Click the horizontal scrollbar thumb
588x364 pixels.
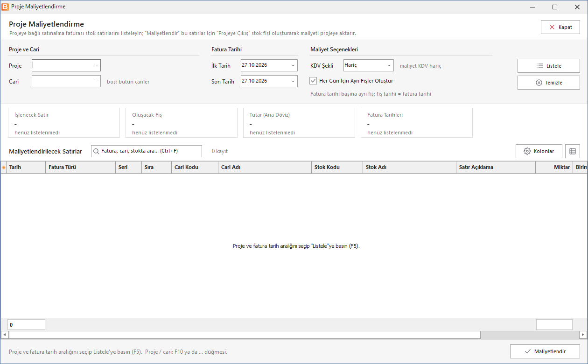point(245,335)
